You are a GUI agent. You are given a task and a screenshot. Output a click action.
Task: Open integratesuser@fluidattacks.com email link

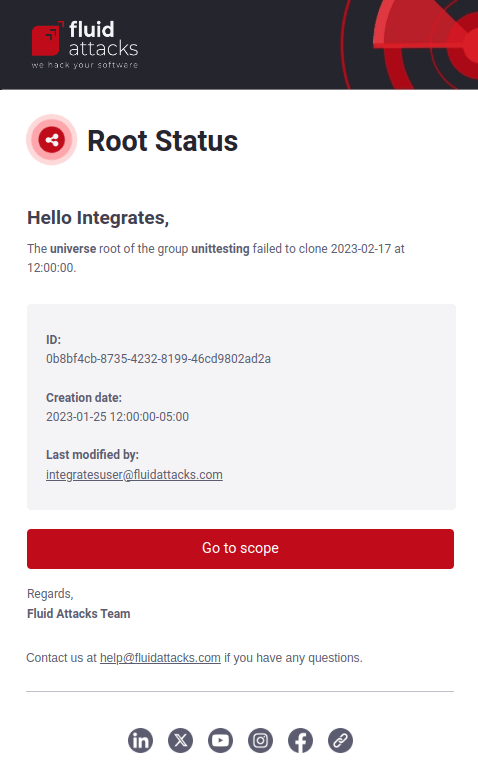click(x=134, y=475)
